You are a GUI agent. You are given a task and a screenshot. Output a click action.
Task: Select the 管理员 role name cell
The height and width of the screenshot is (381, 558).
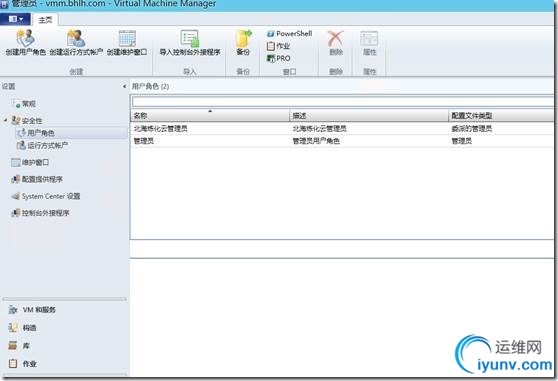point(144,141)
